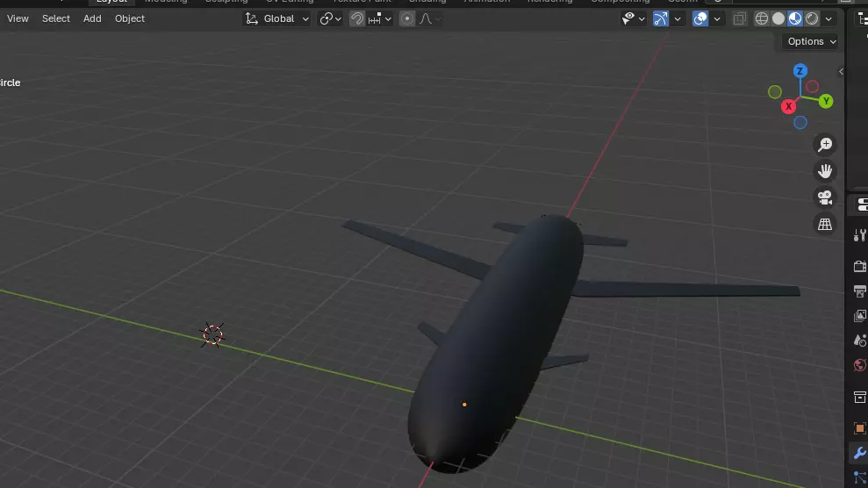Open the Scene properties tab

860,341
